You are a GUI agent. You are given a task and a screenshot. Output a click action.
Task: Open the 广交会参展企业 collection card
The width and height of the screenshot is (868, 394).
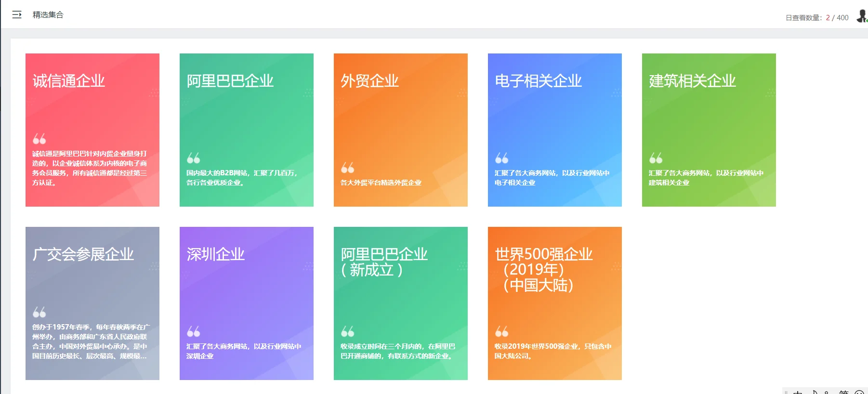pyautogui.click(x=92, y=303)
